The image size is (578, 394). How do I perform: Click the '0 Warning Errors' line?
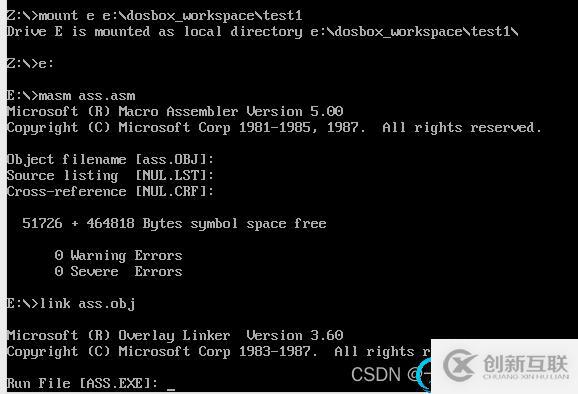(x=118, y=255)
